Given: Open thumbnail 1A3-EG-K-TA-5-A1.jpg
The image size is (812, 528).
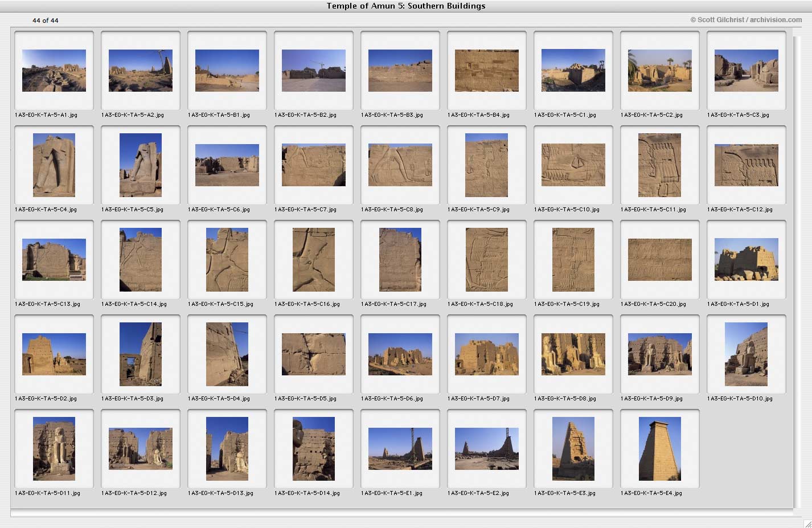Looking at the screenshot, I should 54,71.
